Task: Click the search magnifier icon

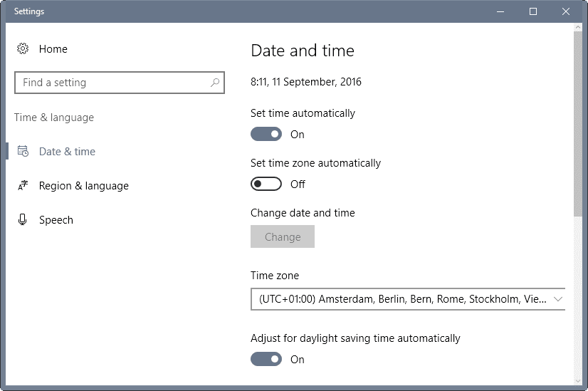Action: [x=215, y=82]
